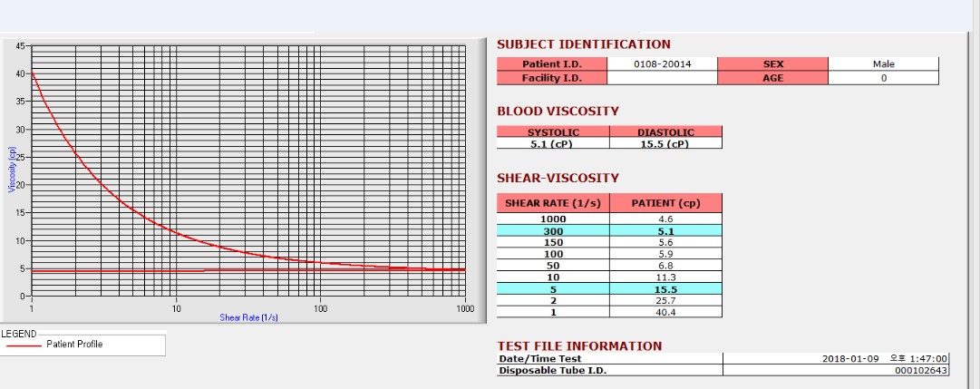
Task: Select the AGE value 0
Action: pyautogui.click(x=883, y=78)
